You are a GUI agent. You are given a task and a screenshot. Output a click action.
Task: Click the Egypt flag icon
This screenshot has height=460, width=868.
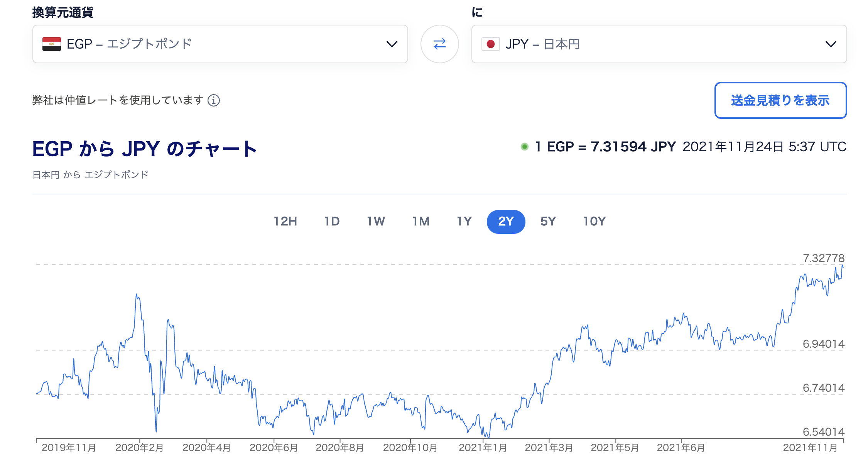pos(52,44)
